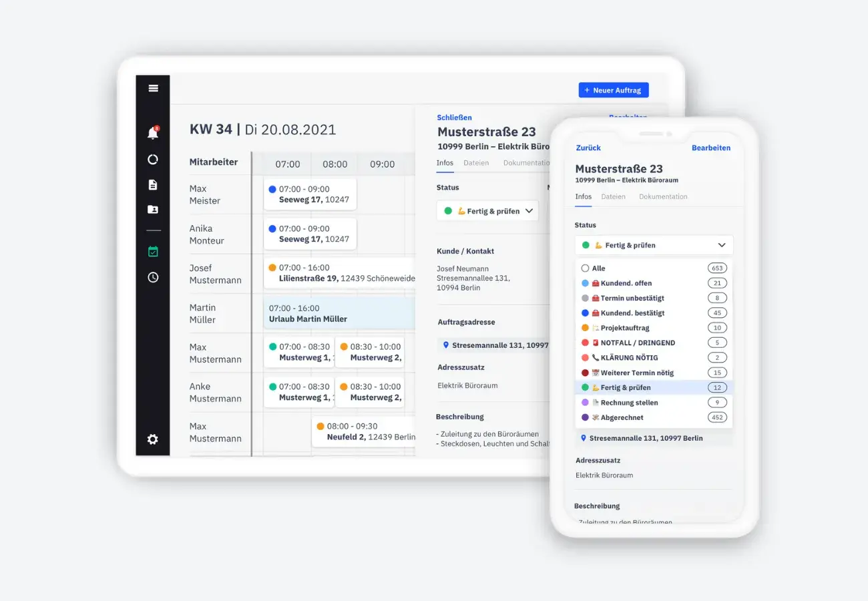Open Fertig & prüfen status dropdown on tablet
The height and width of the screenshot is (601, 868).
tap(487, 211)
